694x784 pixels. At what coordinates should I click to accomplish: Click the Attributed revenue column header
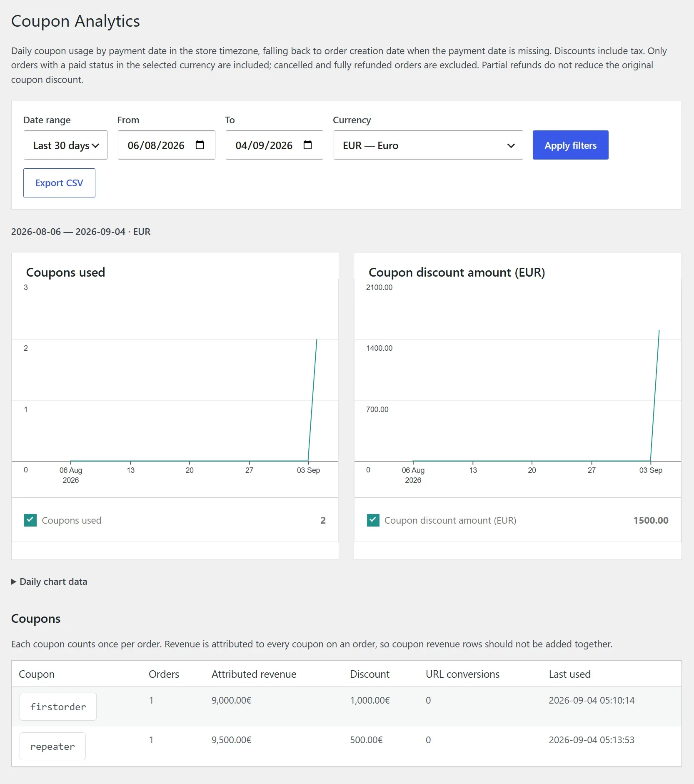click(x=254, y=674)
